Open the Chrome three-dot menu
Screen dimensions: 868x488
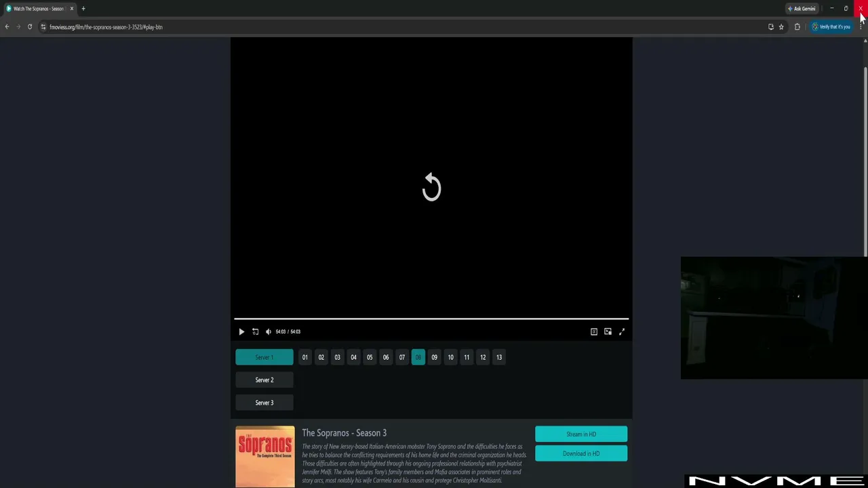861,27
